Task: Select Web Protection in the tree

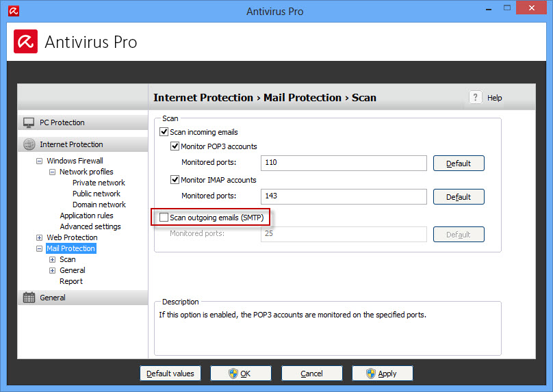Action: (x=72, y=237)
